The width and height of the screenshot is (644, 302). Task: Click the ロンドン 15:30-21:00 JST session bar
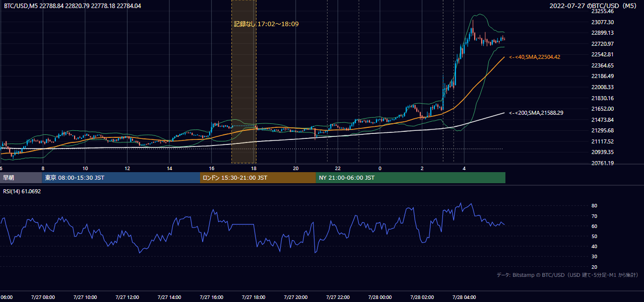pyautogui.click(x=258, y=178)
